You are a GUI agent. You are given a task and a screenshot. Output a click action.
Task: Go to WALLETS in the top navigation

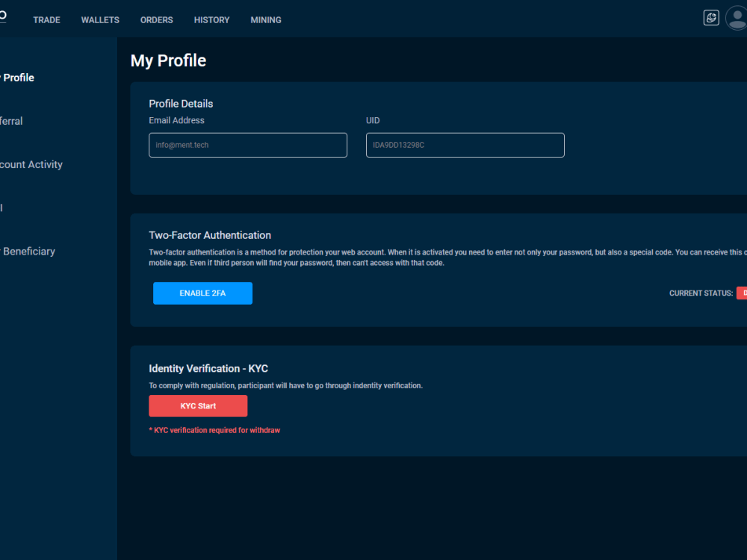click(x=100, y=20)
